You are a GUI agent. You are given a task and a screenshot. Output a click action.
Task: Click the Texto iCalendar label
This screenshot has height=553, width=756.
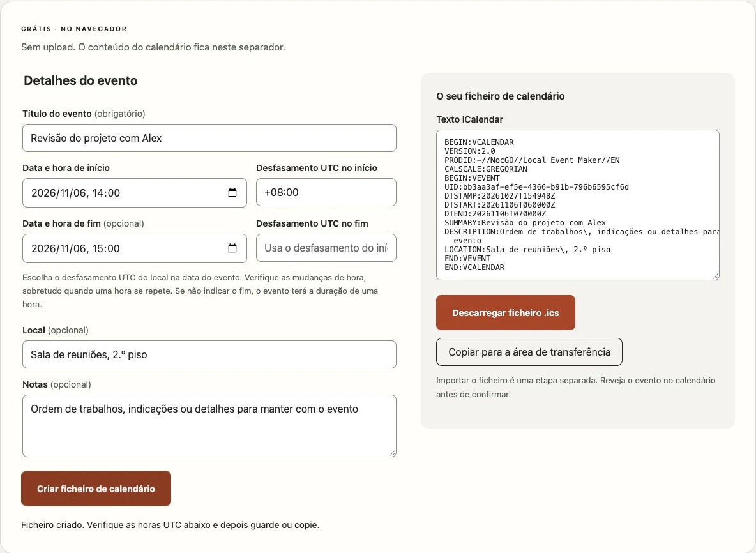pos(469,119)
